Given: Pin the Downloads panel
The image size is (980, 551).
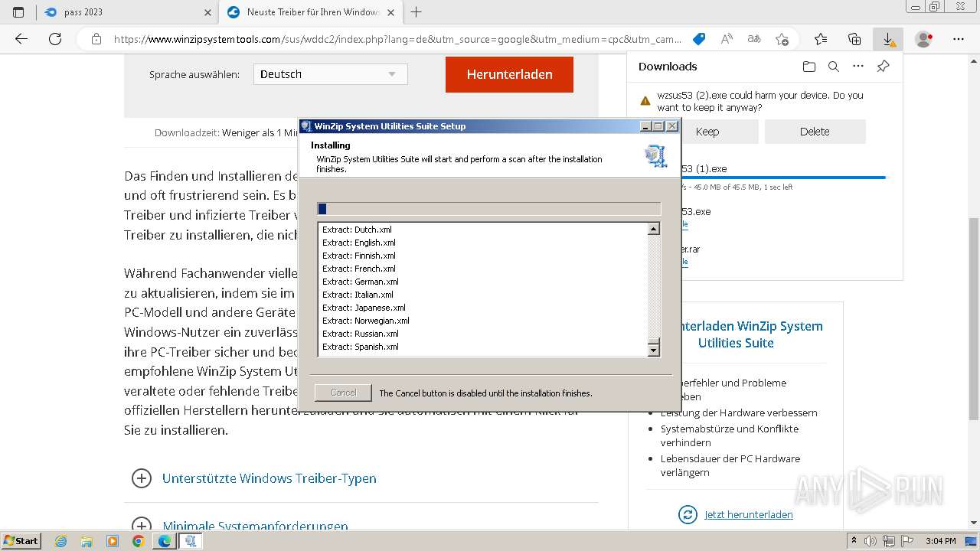Looking at the screenshot, I should point(883,67).
